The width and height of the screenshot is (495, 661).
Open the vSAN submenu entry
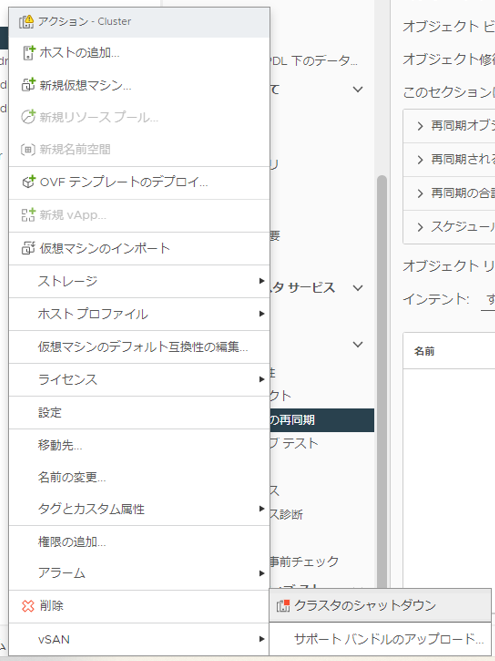point(139,639)
